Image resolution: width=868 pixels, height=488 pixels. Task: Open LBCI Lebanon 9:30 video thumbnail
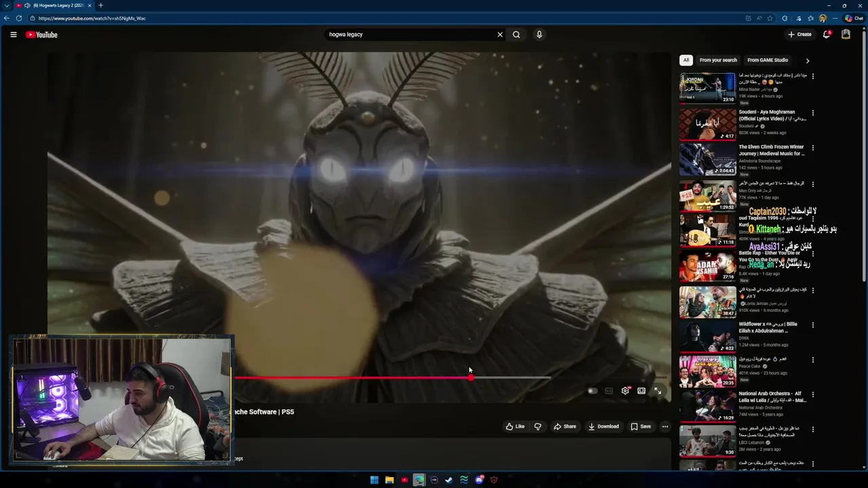click(x=707, y=441)
